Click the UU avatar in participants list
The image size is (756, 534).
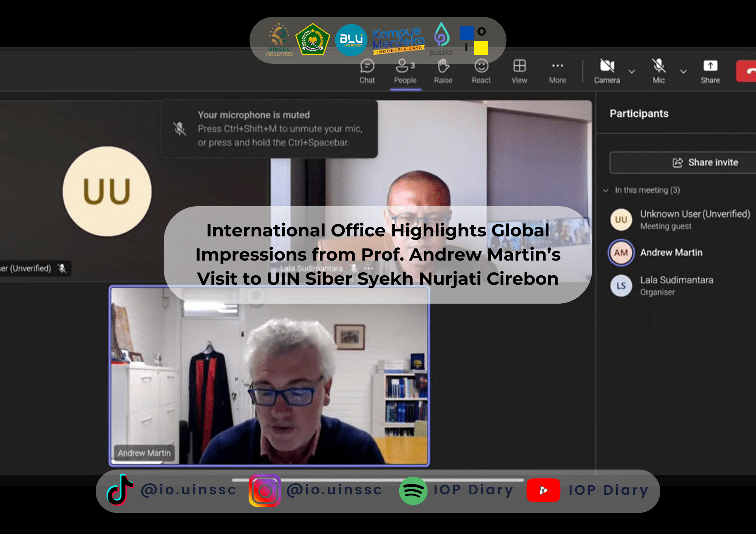coord(621,219)
